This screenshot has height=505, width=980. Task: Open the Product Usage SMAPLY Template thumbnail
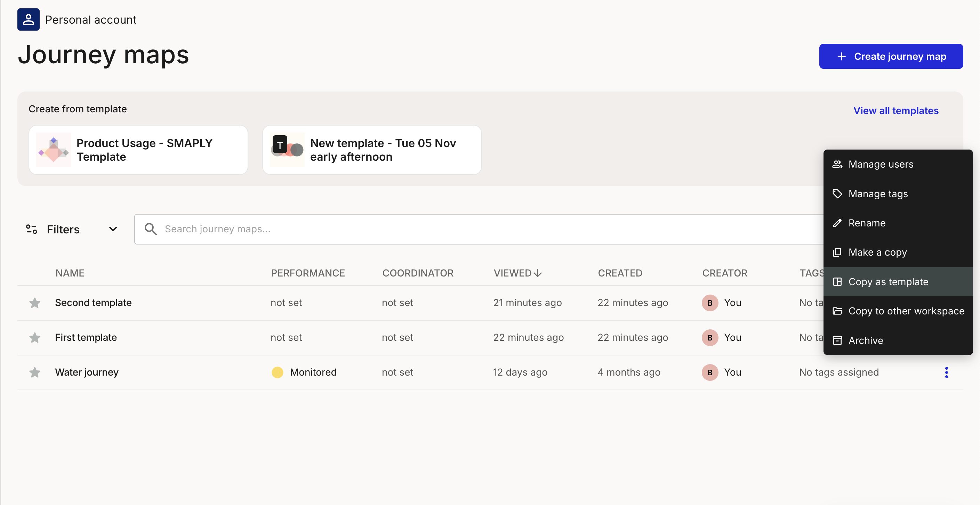click(x=54, y=150)
